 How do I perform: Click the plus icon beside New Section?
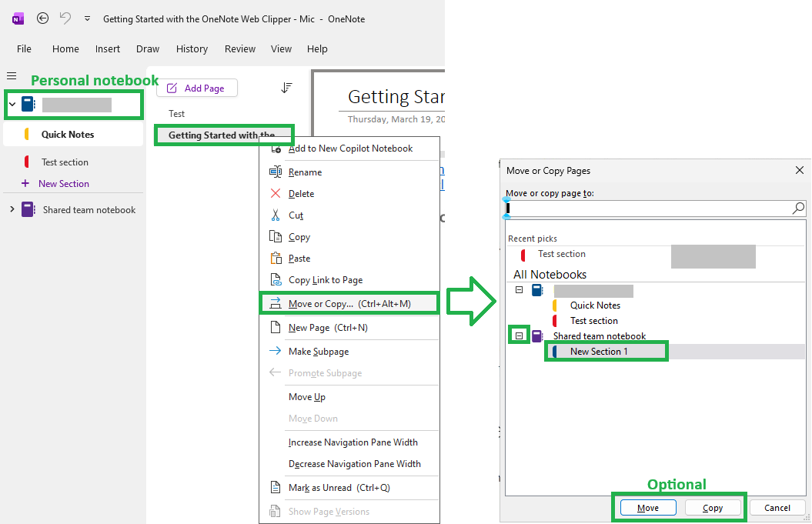tap(25, 183)
